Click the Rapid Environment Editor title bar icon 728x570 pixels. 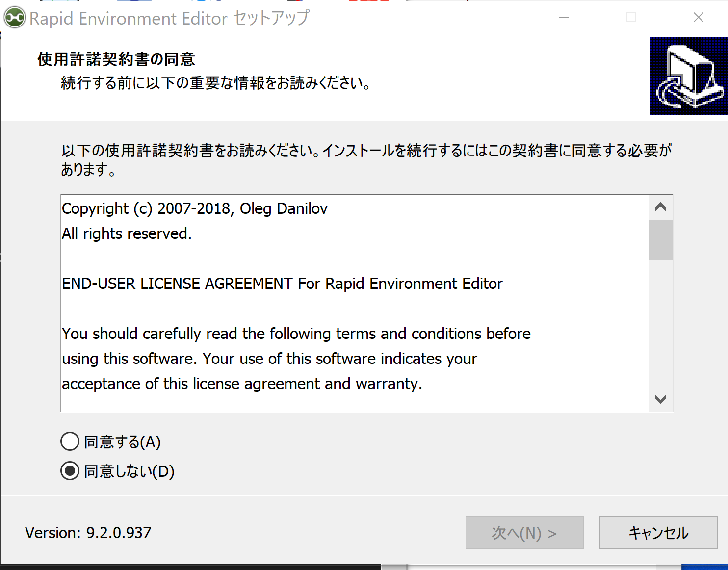pos(15,18)
